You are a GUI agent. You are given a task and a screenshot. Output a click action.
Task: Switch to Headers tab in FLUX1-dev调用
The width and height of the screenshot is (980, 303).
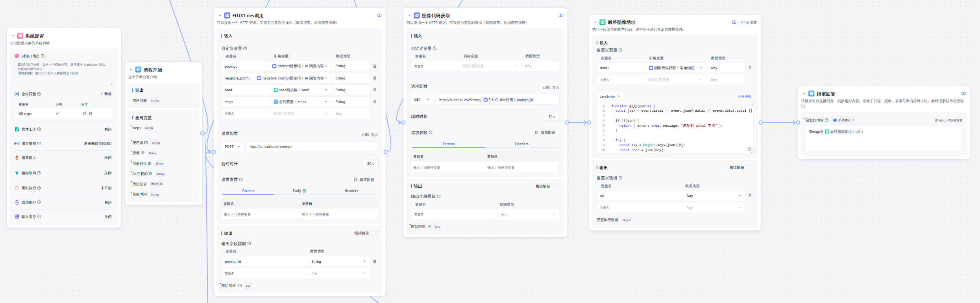coord(351,191)
